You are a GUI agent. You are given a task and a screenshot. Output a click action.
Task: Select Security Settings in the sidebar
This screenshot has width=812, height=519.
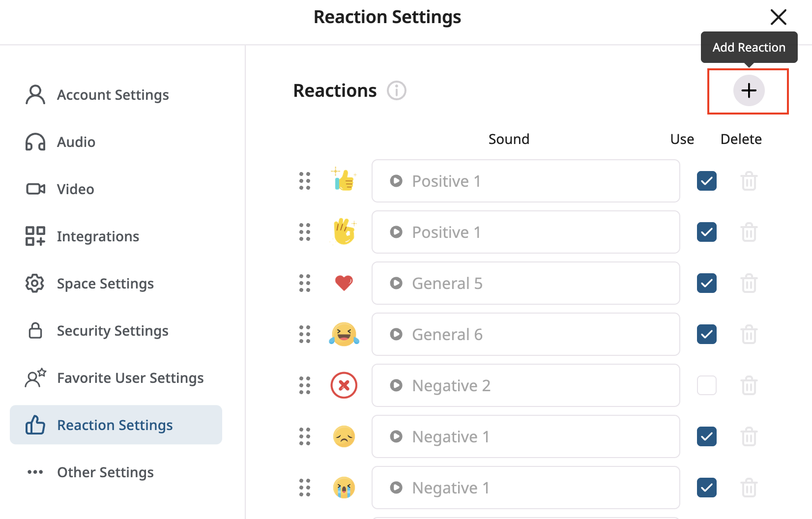[x=112, y=330]
